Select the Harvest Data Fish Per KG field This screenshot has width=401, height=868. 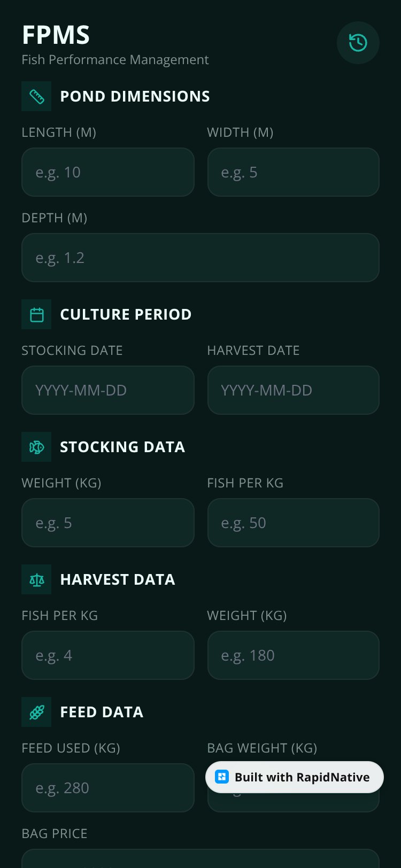point(108,655)
